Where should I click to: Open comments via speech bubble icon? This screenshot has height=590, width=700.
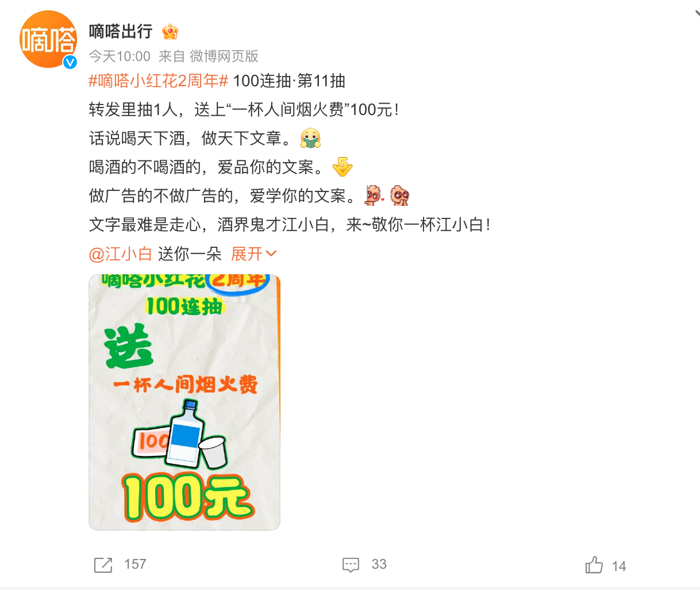(351, 565)
